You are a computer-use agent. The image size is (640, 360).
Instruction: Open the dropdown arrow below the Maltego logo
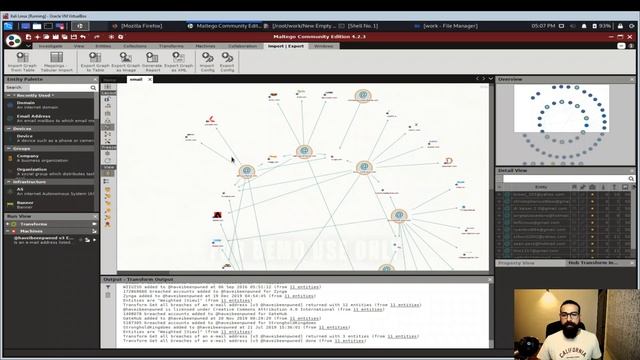pyautogui.click(x=28, y=46)
